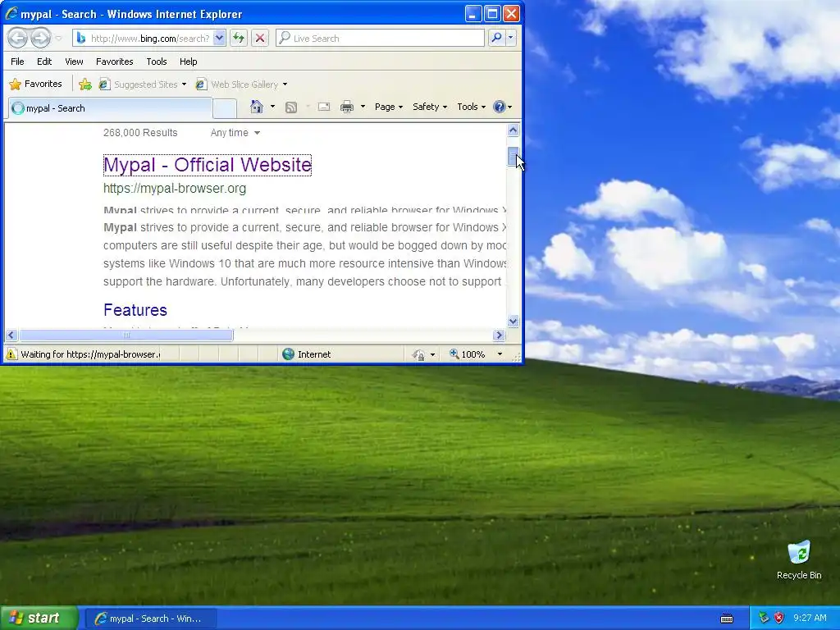This screenshot has height=630, width=840.
Task: Open the Tools command bar menu
Action: coord(472,107)
